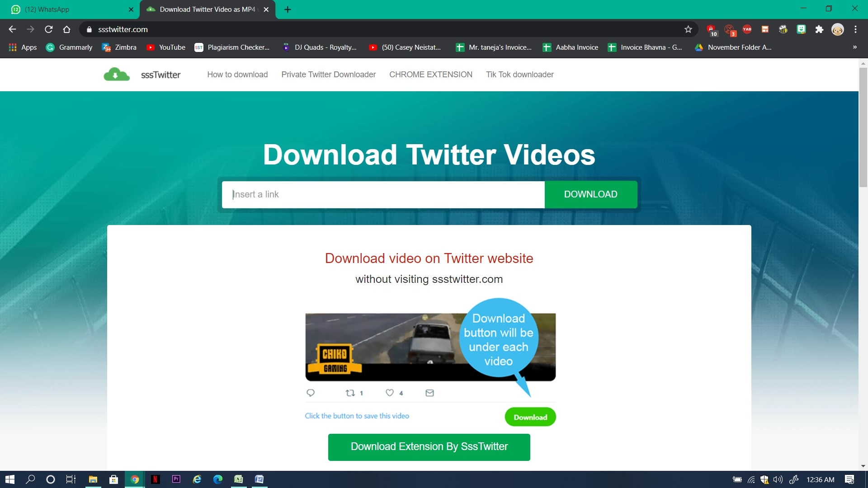
Task: Focus the Insert a link field
Action: pos(383,194)
